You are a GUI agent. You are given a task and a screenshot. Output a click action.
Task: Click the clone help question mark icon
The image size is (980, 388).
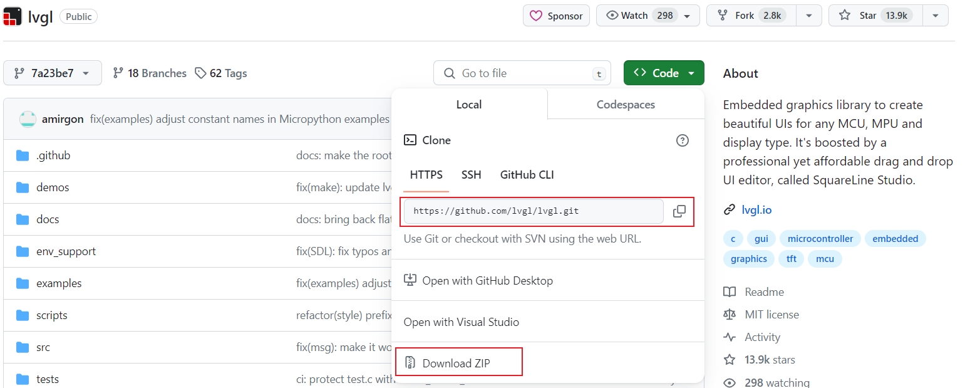coord(683,140)
